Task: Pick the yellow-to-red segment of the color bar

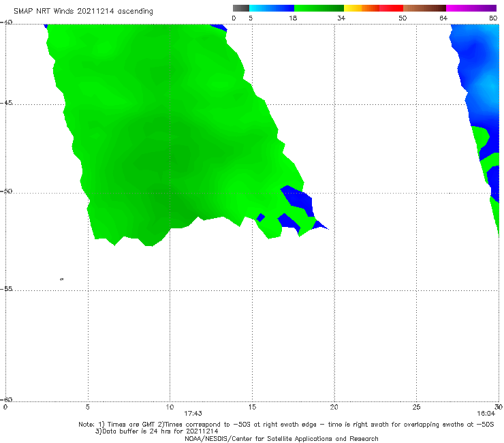Action: [373, 8]
